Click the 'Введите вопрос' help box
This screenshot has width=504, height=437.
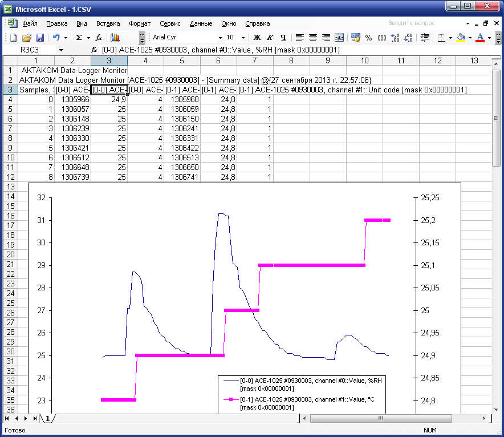click(x=425, y=23)
